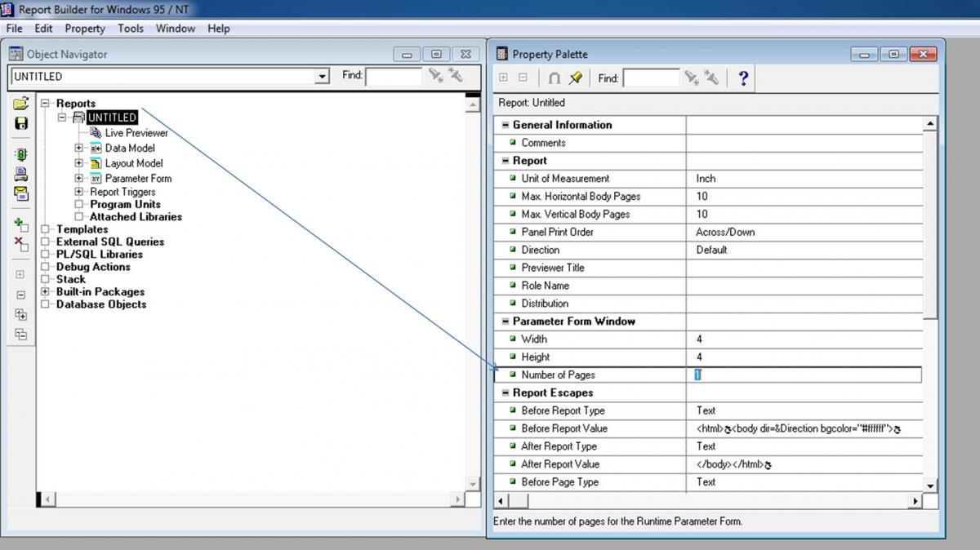Click the Property Palette Find input field
The height and width of the screenshot is (550, 980).
tap(651, 78)
